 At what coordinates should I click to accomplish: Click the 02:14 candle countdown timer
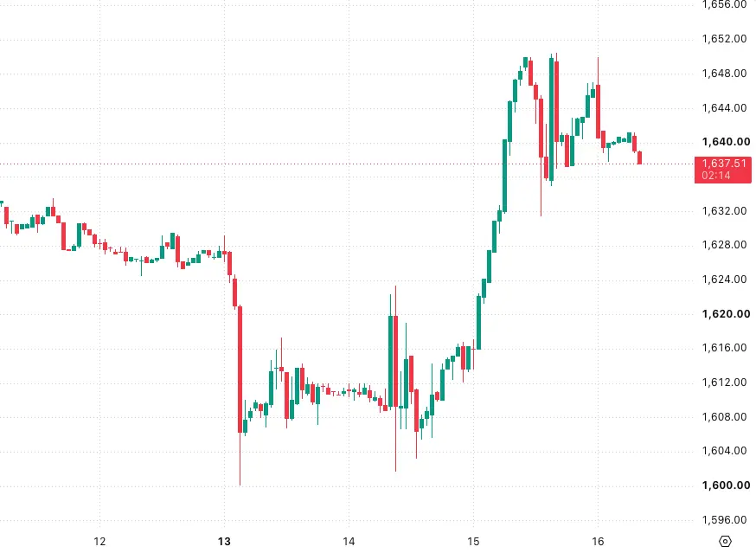(x=716, y=176)
